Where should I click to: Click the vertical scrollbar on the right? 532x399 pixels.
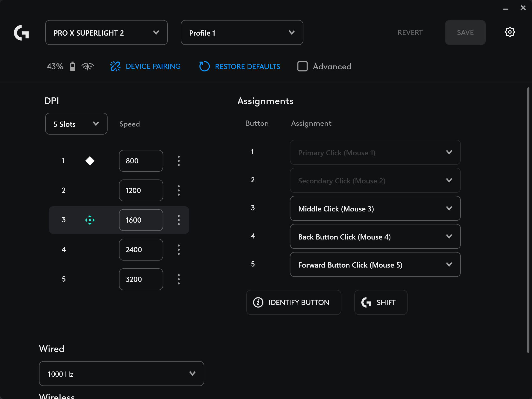tap(528, 220)
